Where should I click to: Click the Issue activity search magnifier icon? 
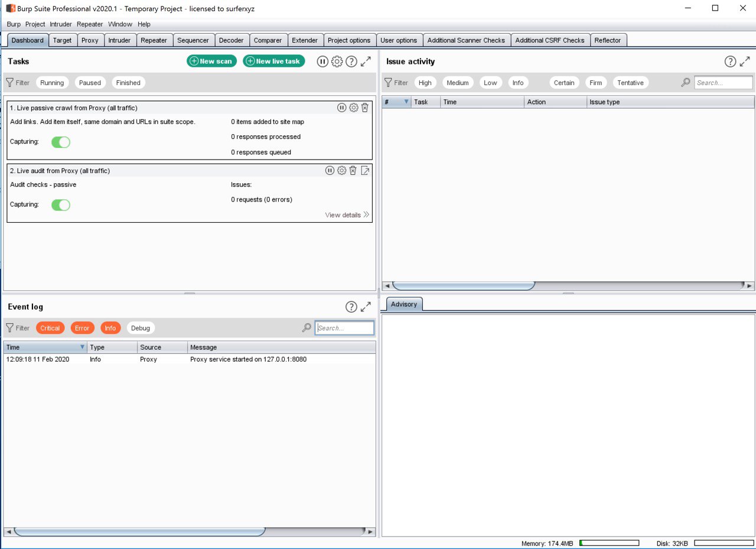point(686,83)
